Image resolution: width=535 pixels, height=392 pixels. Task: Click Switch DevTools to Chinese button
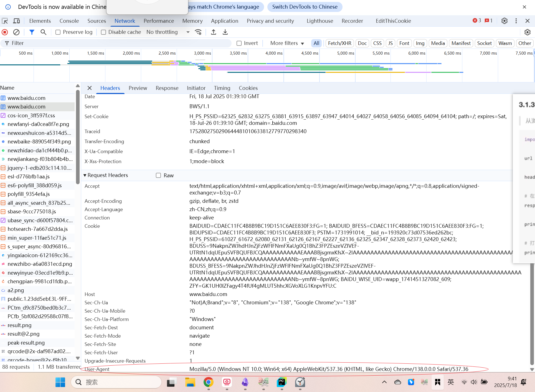(305, 7)
